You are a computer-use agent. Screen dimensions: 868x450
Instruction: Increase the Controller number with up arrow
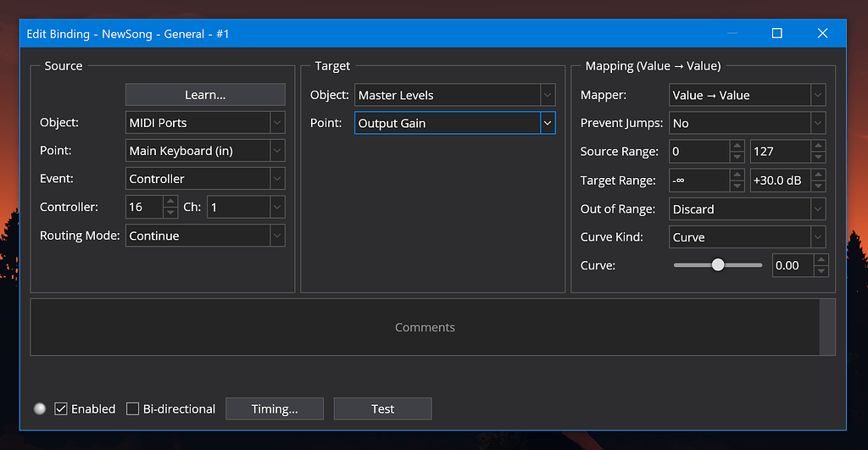tap(170, 202)
